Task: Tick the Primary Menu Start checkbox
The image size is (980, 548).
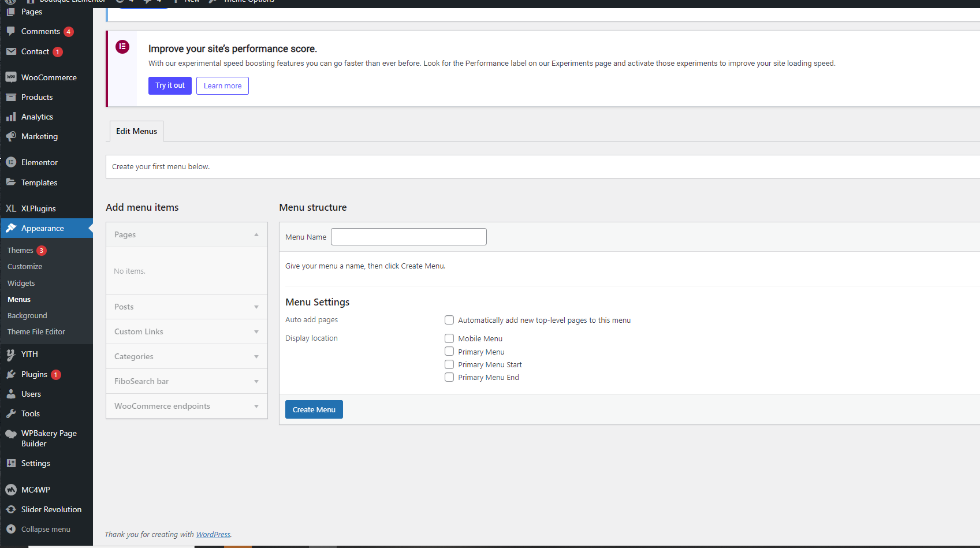Action: [449, 364]
